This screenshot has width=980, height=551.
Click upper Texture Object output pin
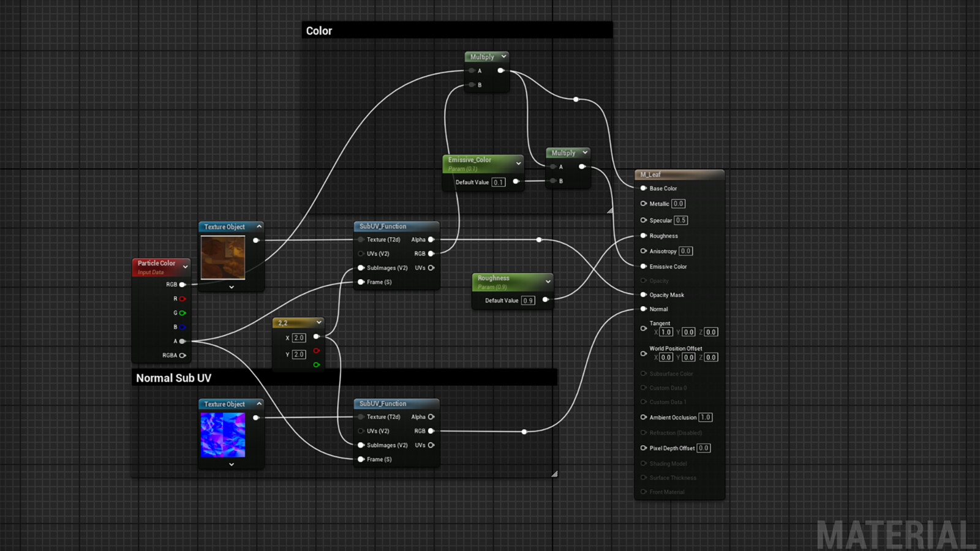[256, 240]
